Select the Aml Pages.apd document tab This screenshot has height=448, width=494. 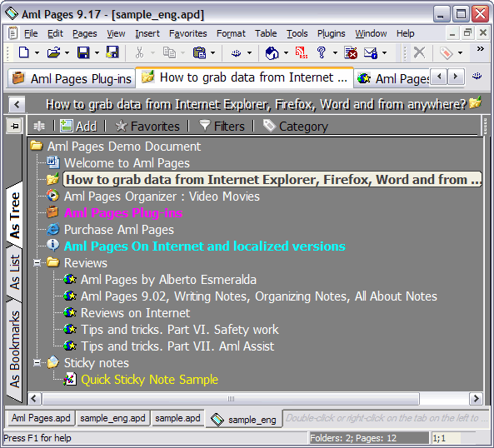click(x=41, y=418)
